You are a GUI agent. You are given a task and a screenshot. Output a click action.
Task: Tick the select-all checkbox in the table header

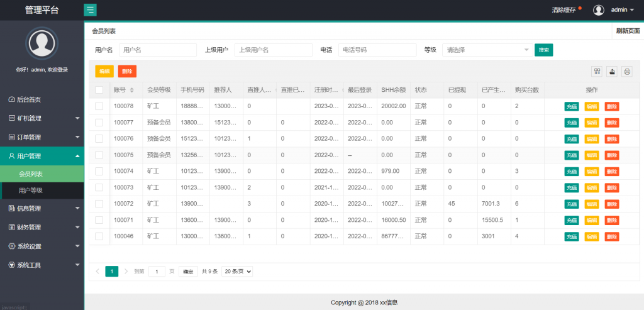[99, 90]
